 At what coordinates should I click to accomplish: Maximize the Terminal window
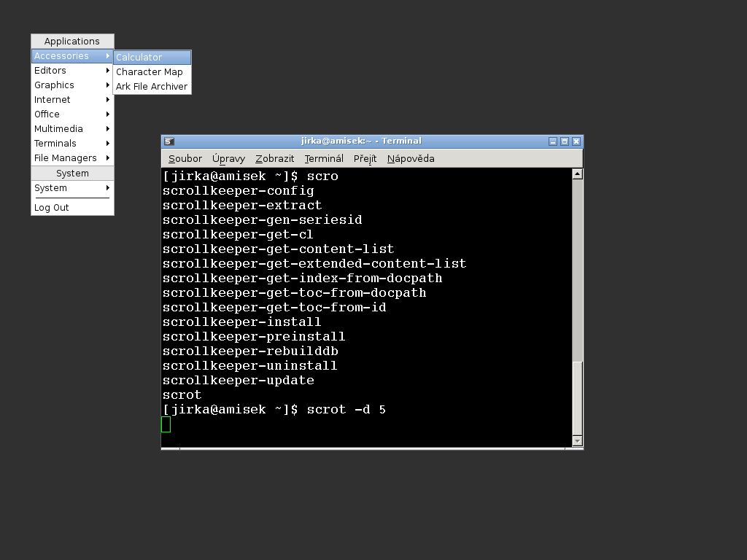click(565, 141)
